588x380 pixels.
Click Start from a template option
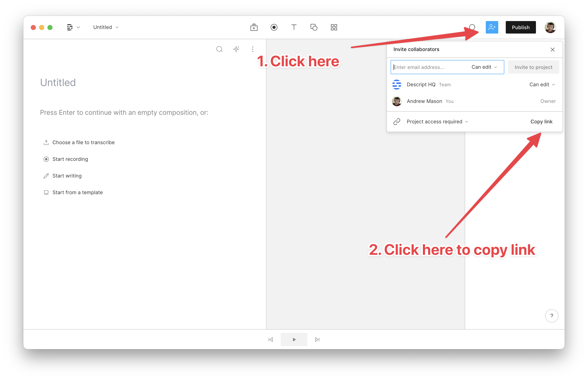click(73, 192)
